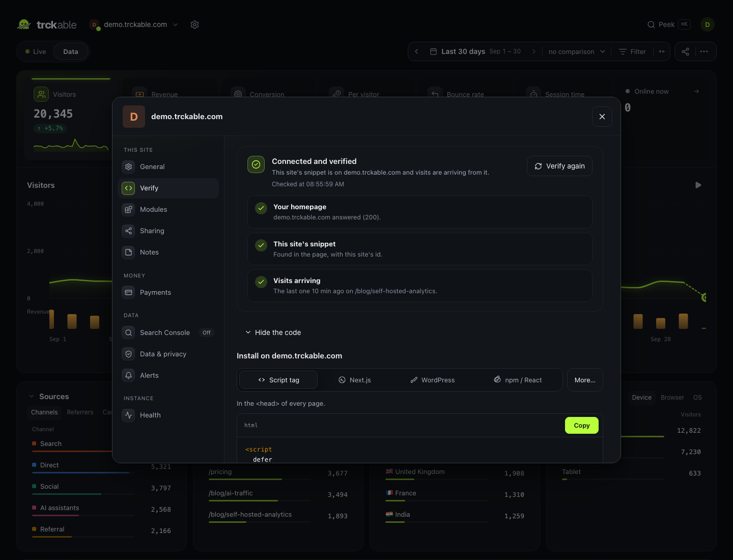
Task: Open the share icon in the toolbar
Action: coord(686,51)
